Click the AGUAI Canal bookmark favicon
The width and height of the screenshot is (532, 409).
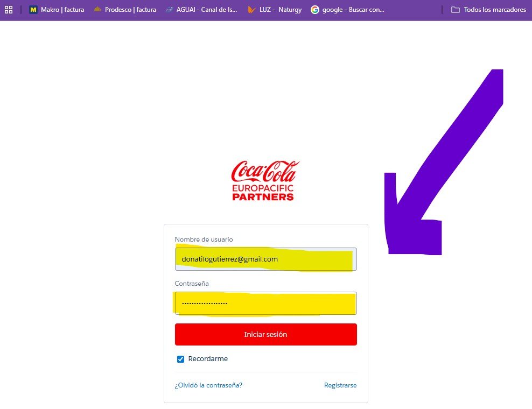[169, 10]
